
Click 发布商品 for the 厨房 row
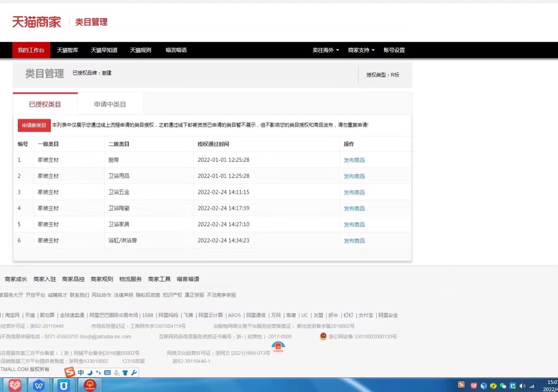354,160
